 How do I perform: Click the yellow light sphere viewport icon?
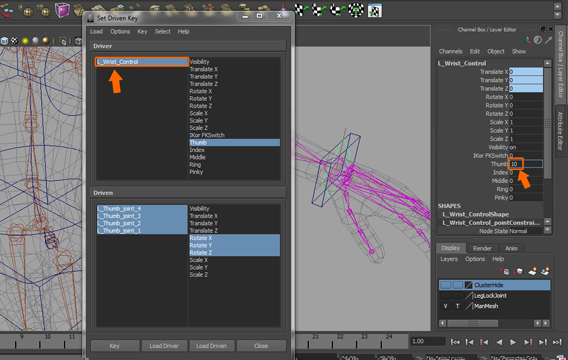point(25,41)
